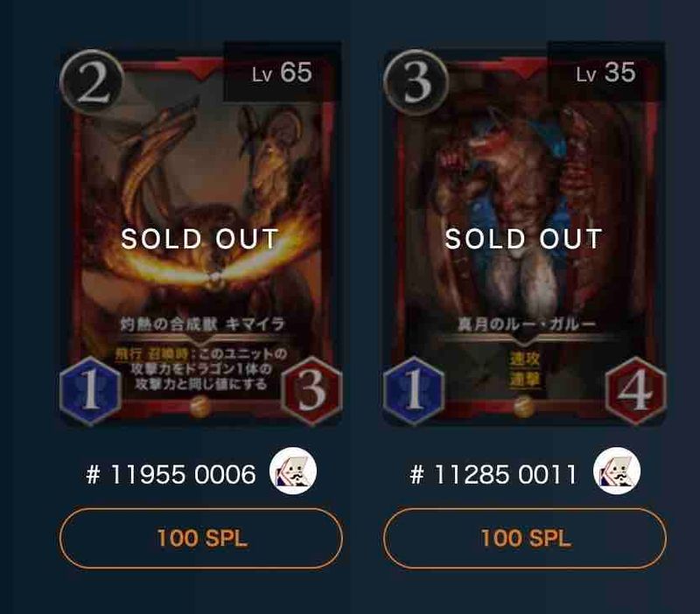Click SOLD OUT label on right card
Viewport: 700px width, 614px height.
pos(523,239)
